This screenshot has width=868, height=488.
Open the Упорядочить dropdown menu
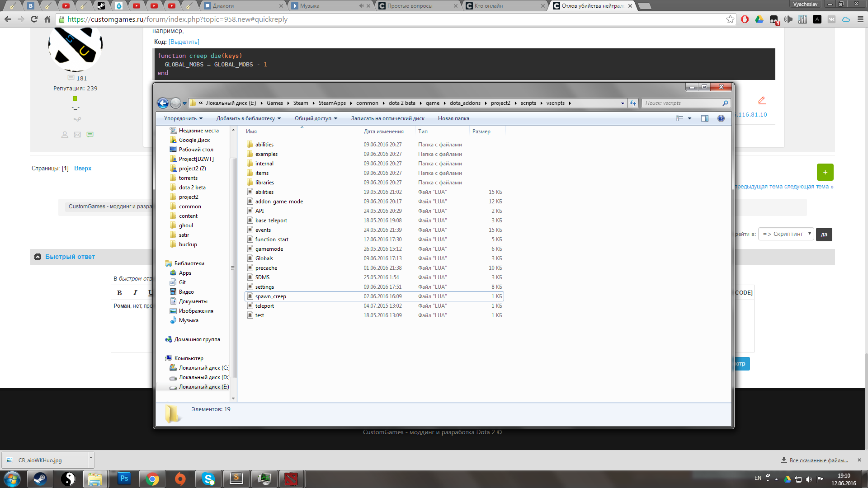(x=183, y=118)
